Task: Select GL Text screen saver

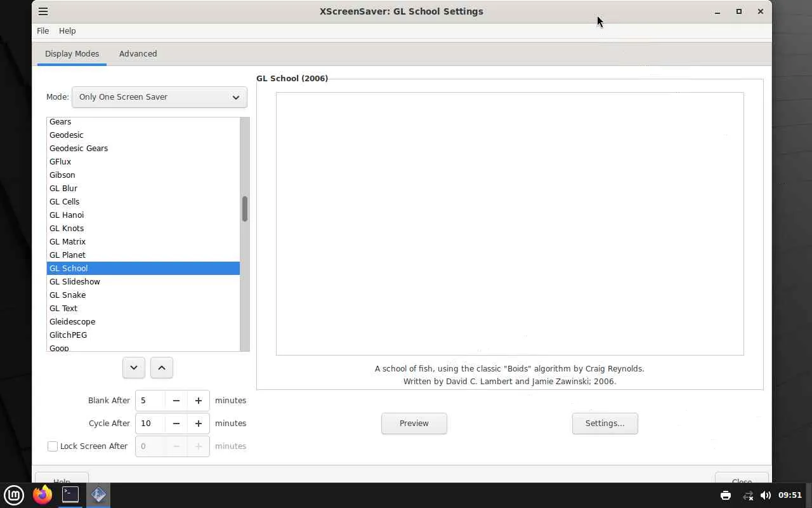Action: [x=143, y=309]
